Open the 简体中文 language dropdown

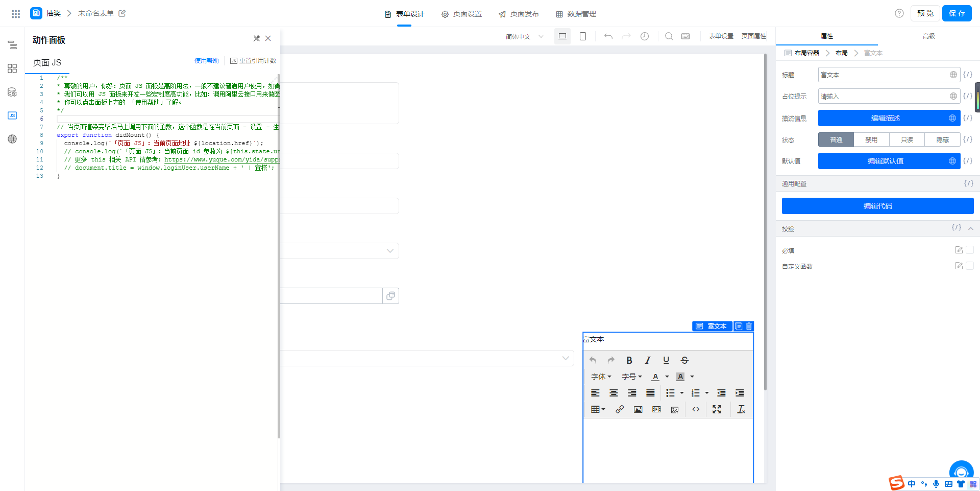pos(525,36)
